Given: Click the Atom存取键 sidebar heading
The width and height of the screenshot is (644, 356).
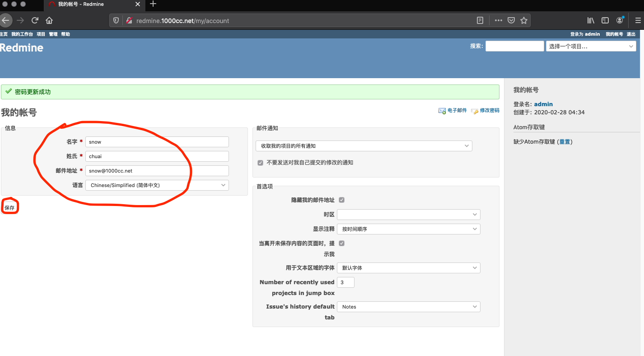Looking at the screenshot, I should [x=529, y=127].
